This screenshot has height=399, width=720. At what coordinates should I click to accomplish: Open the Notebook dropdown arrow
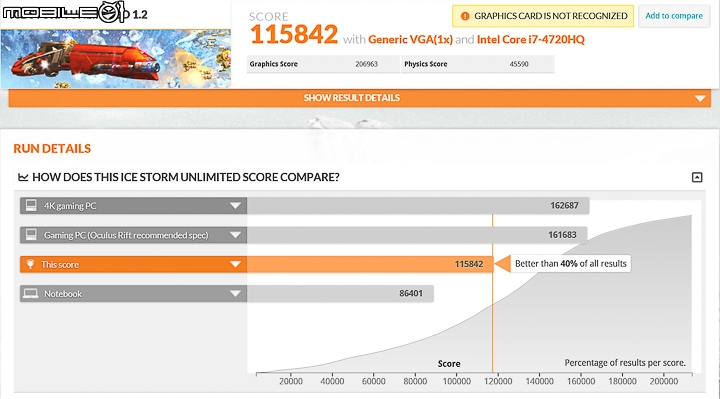tap(235, 293)
